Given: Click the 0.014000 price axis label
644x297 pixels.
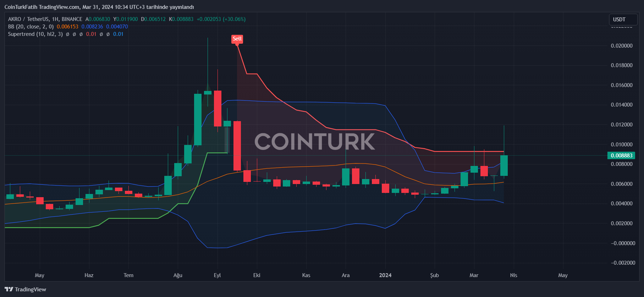Looking at the screenshot, I should 621,105.
